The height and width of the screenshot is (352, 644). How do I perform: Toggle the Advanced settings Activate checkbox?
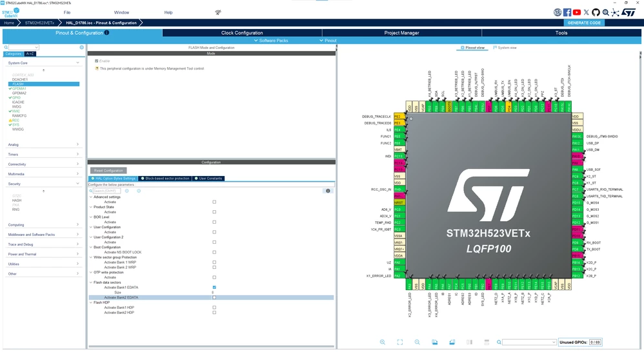(x=214, y=202)
